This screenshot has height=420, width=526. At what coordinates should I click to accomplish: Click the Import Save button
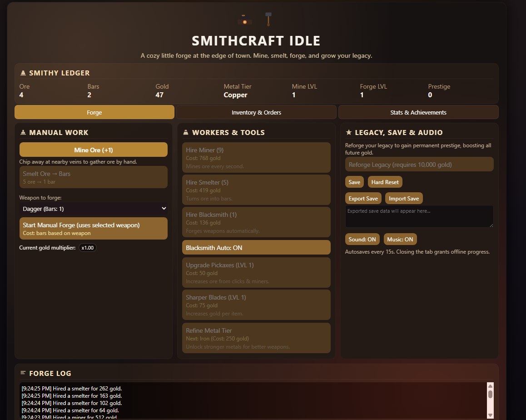[x=404, y=199]
